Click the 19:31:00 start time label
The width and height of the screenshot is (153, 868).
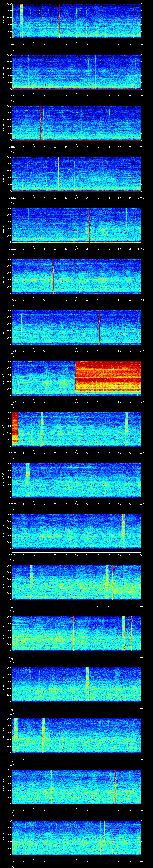[x=12, y=810]
